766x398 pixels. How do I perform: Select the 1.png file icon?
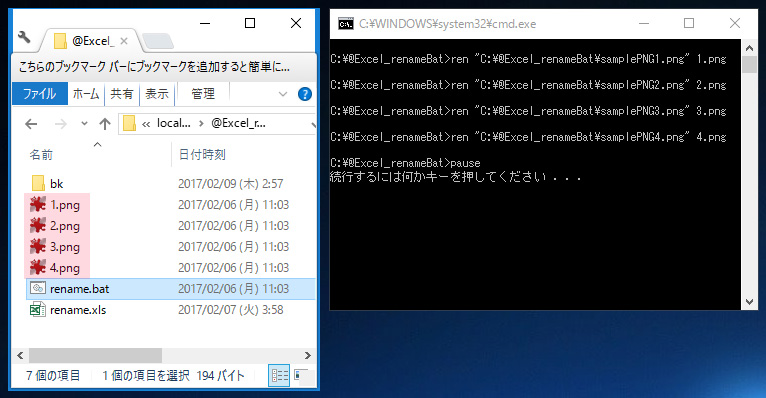pos(38,205)
